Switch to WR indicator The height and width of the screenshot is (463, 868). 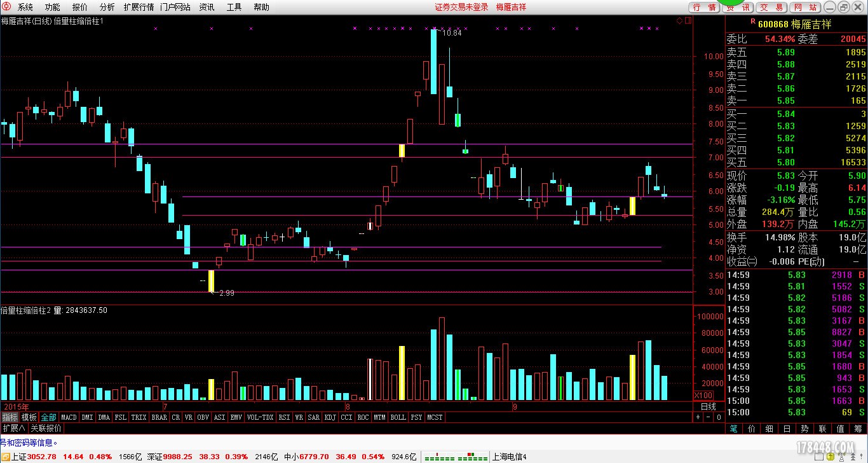(x=299, y=417)
